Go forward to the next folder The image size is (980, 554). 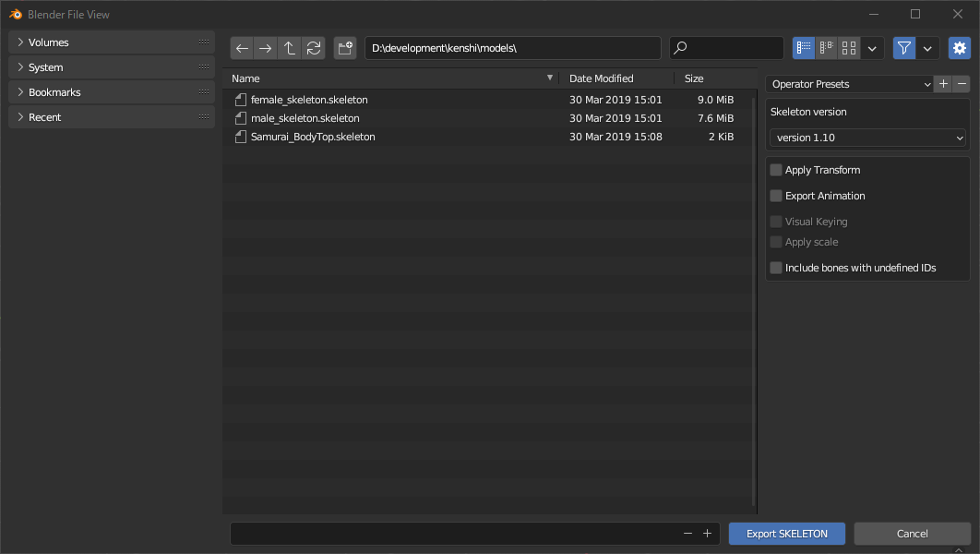point(266,48)
